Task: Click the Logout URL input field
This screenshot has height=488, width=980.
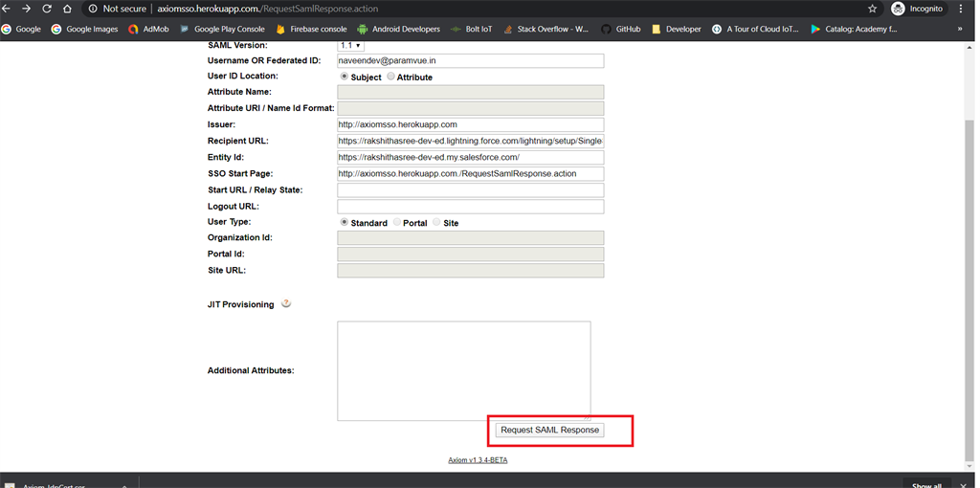Action: click(471, 206)
